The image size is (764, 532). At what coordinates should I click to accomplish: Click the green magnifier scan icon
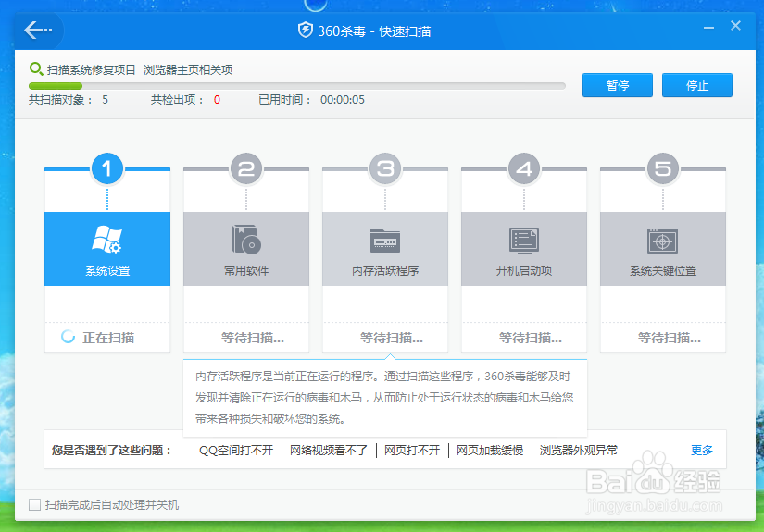click(36, 69)
